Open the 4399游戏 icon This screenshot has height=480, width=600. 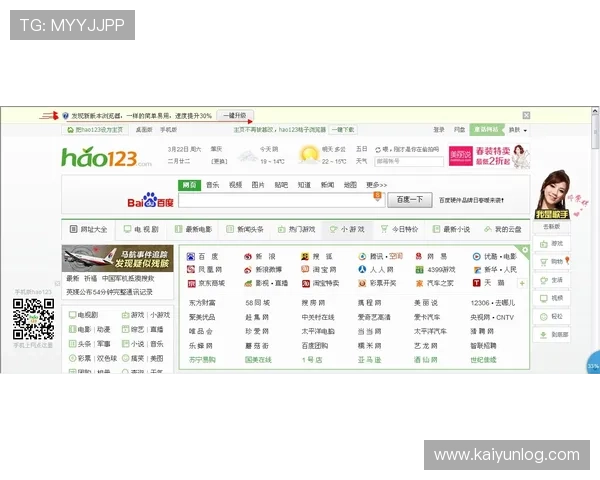[419, 270]
